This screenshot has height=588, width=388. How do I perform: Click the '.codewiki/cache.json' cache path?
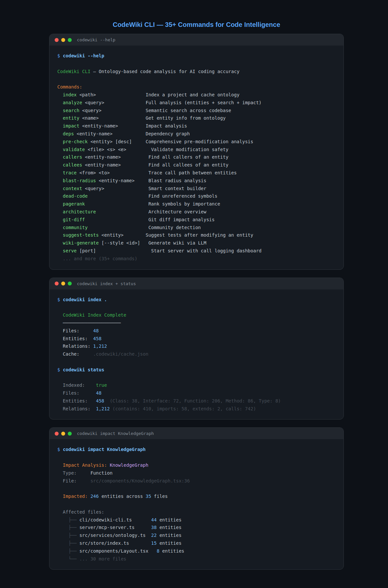[121, 354]
